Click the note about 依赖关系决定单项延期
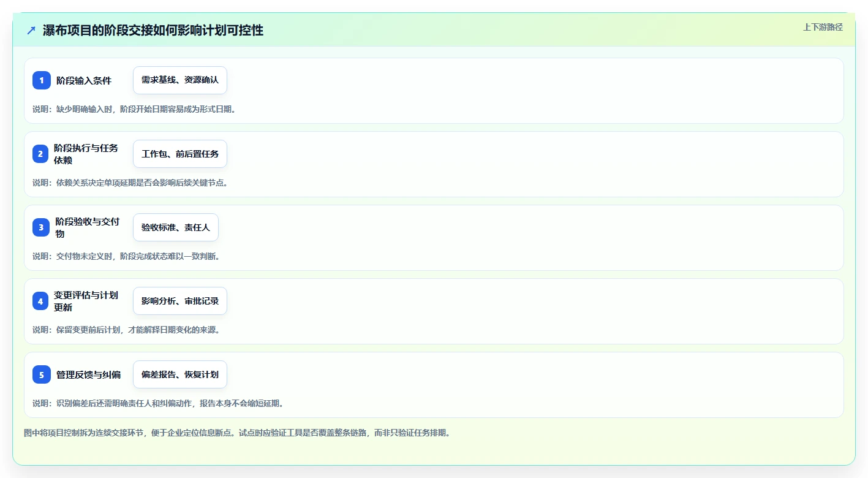 [x=130, y=183]
